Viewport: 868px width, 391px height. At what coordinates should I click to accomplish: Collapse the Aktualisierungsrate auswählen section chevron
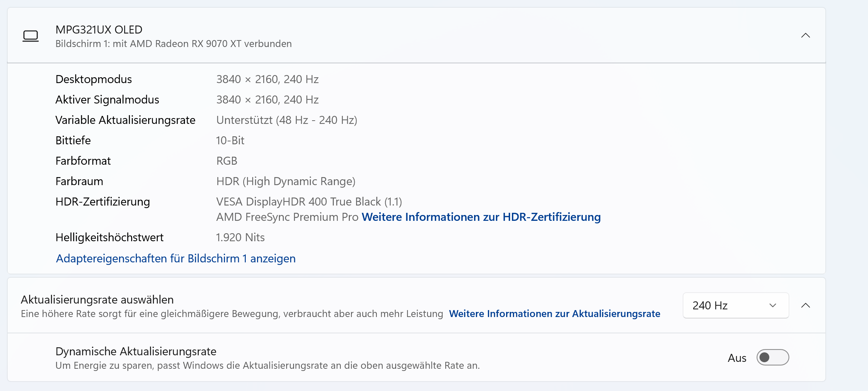pyautogui.click(x=805, y=305)
